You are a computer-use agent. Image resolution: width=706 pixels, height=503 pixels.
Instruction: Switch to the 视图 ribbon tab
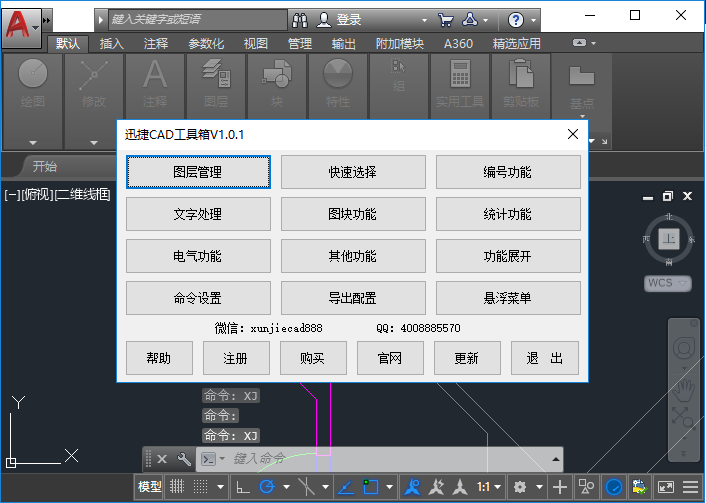point(256,44)
